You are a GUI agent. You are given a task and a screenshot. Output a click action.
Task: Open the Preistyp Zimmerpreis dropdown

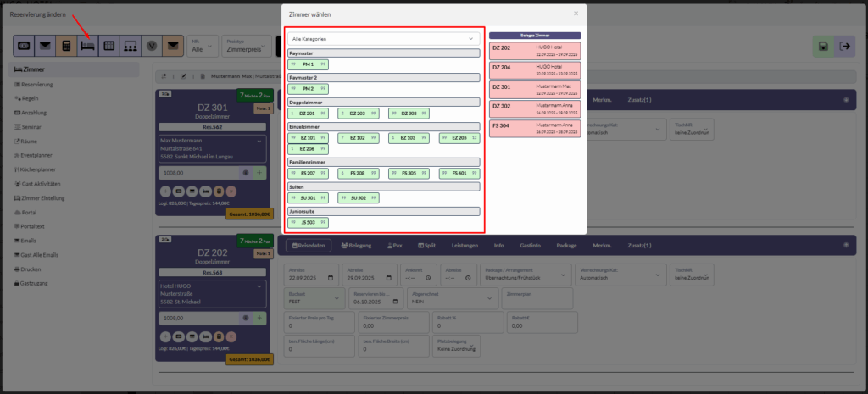click(x=246, y=47)
